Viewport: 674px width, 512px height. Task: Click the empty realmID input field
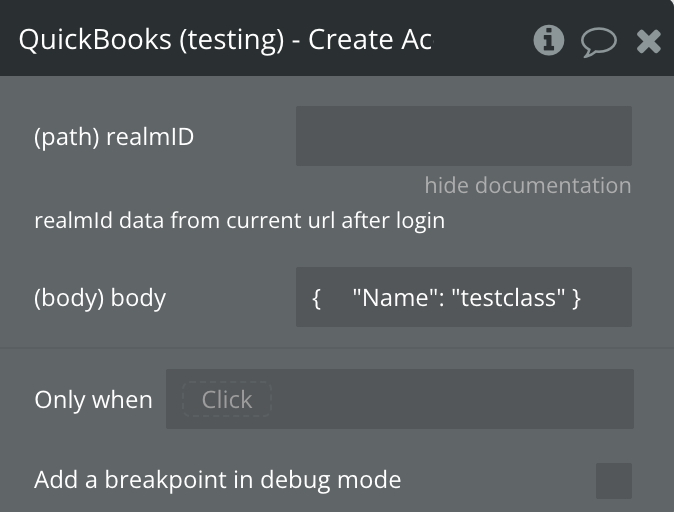463,136
